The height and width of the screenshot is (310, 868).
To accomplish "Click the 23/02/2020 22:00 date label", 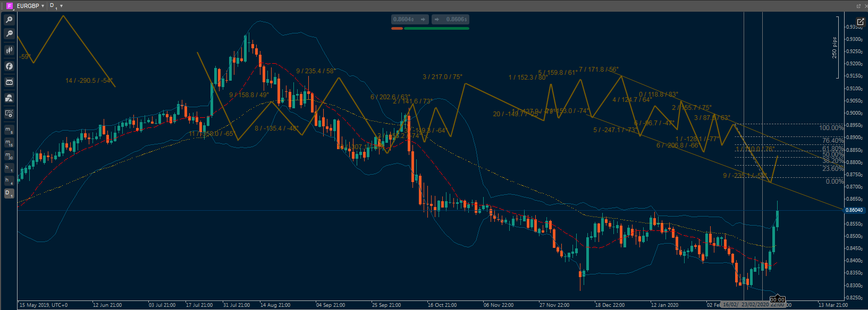I will coord(763,305).
